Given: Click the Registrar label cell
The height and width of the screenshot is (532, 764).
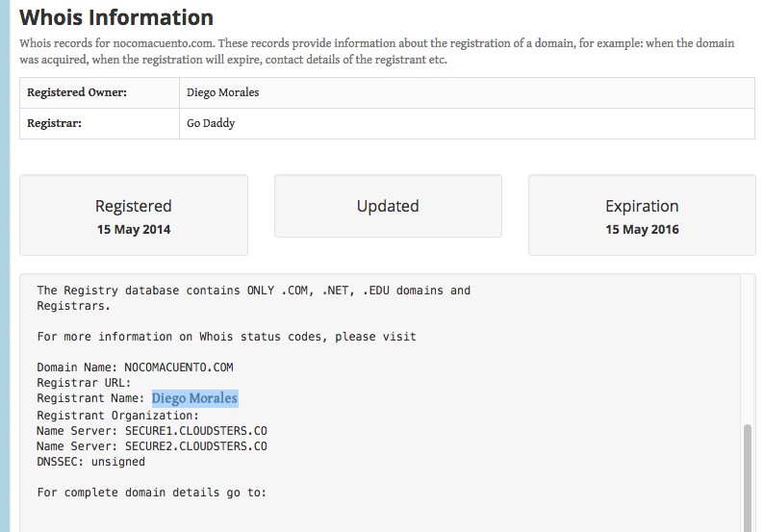Looking at the screenshot, I should (54, 123).
